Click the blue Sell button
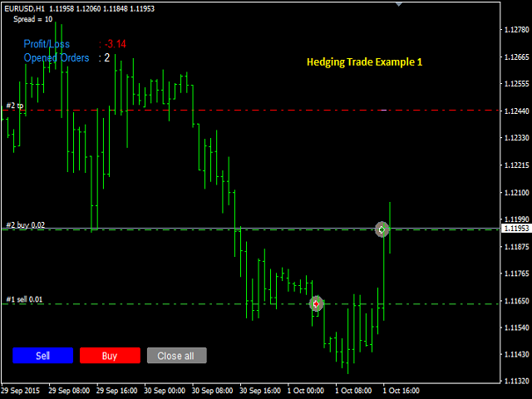Screen dimensions: 532x399 pyautogui.click(x=42, y=355)
